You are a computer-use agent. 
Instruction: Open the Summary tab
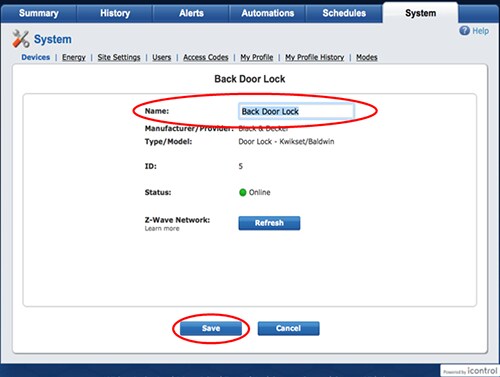[39, 13]
